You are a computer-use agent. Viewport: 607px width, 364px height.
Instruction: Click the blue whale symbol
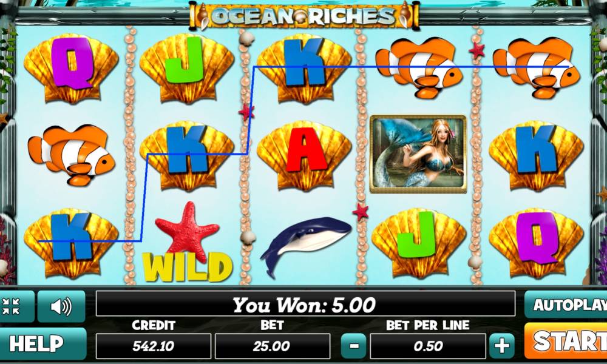coord(306,244)
